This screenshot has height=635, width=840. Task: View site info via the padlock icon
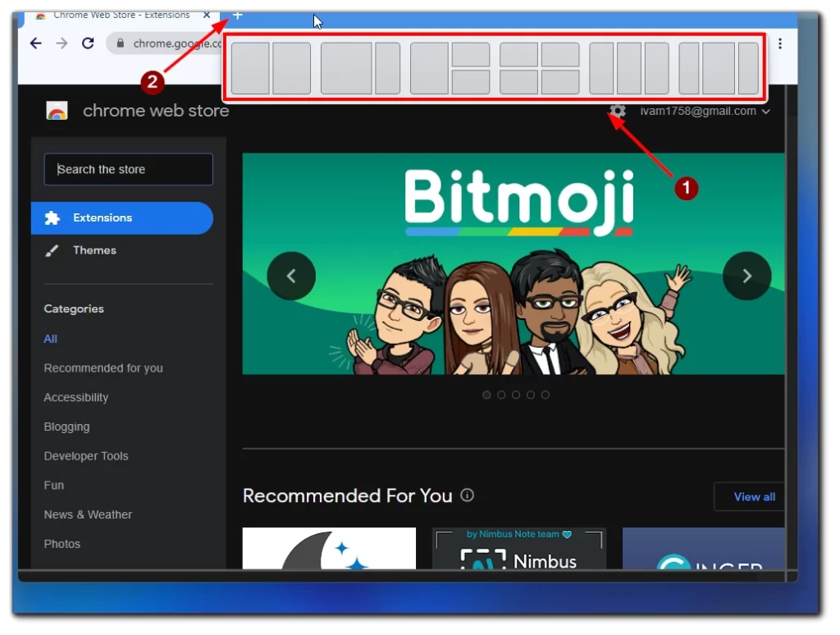[121, 43]
